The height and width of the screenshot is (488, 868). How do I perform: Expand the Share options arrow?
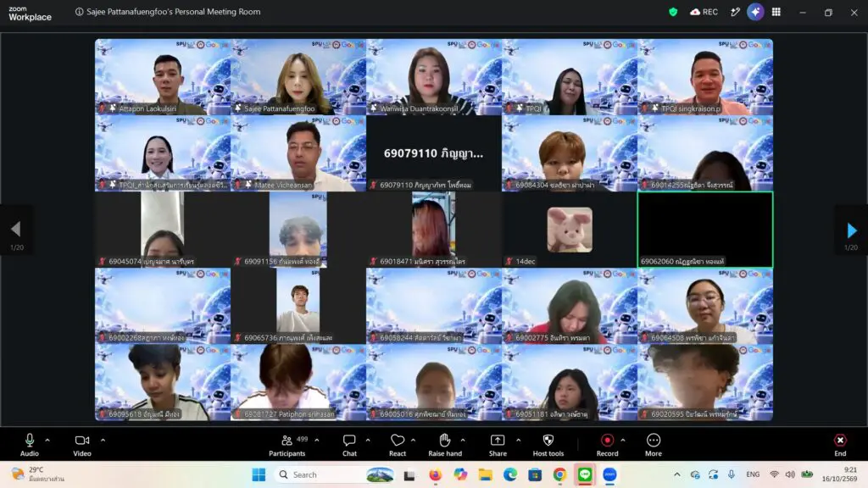(518, 441)
